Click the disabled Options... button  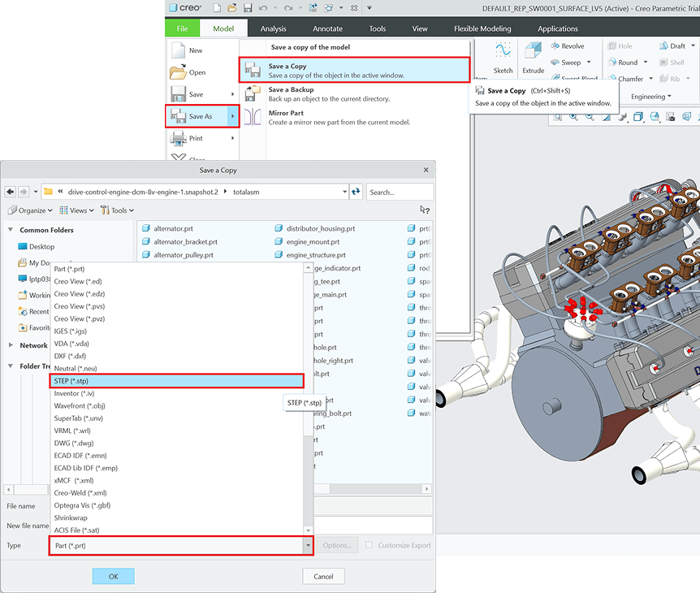337,545
